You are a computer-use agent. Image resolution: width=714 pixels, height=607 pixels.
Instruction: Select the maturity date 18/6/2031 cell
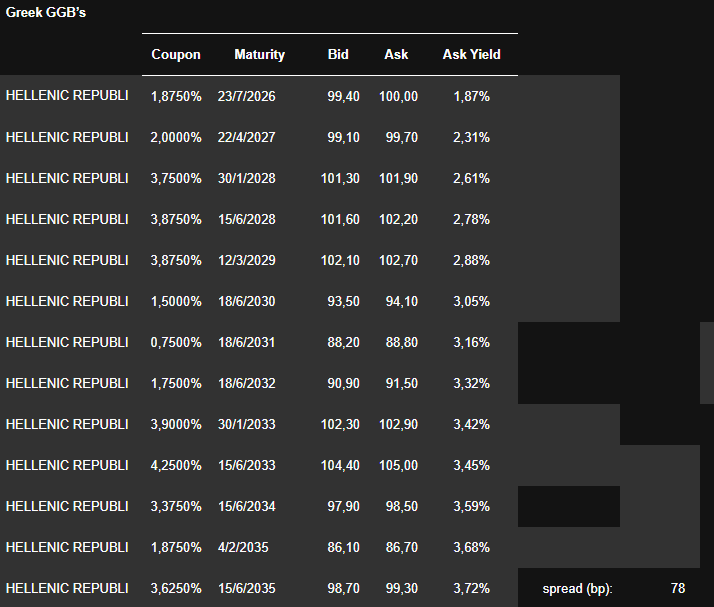246,342
